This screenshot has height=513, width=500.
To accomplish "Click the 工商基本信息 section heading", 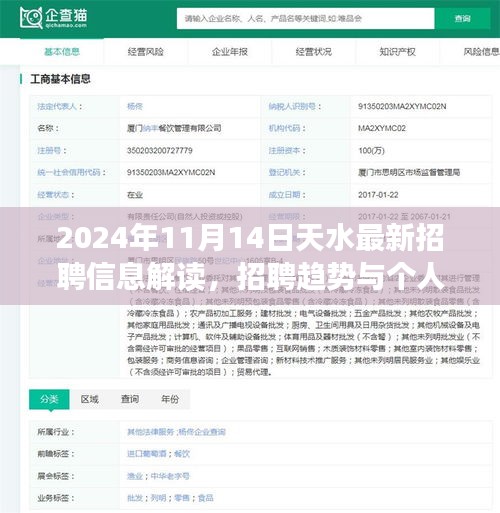I will (x=60, y=79).
